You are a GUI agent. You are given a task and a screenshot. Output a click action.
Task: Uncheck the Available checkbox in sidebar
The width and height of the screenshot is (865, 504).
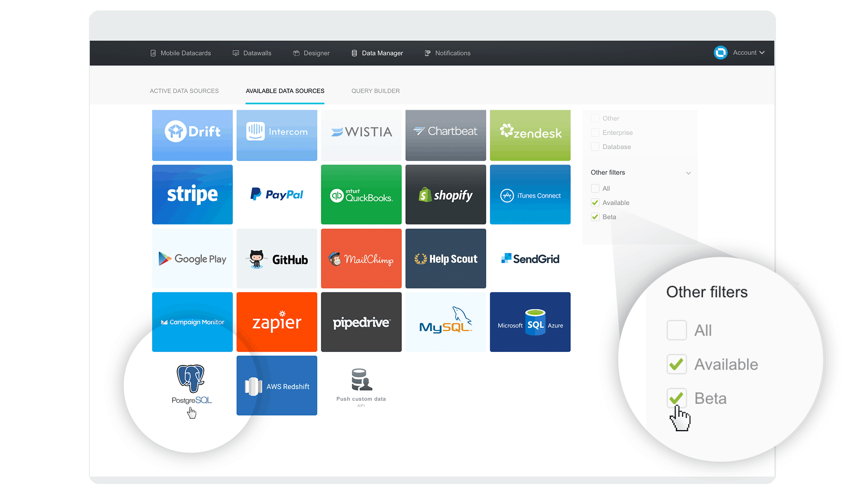[595, 203]
